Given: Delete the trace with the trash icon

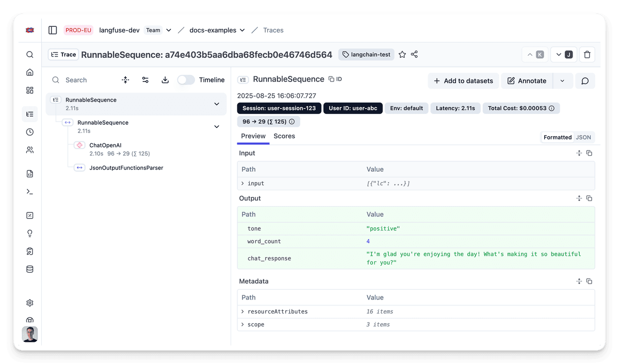Looking at the screenshot, I should (x=587, y=54).
